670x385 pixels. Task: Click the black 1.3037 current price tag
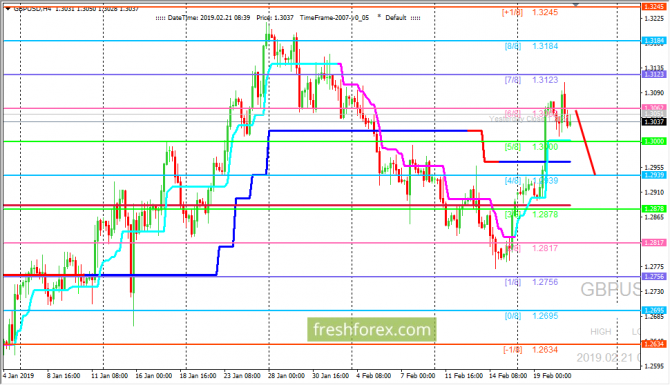tap(654, 122)
